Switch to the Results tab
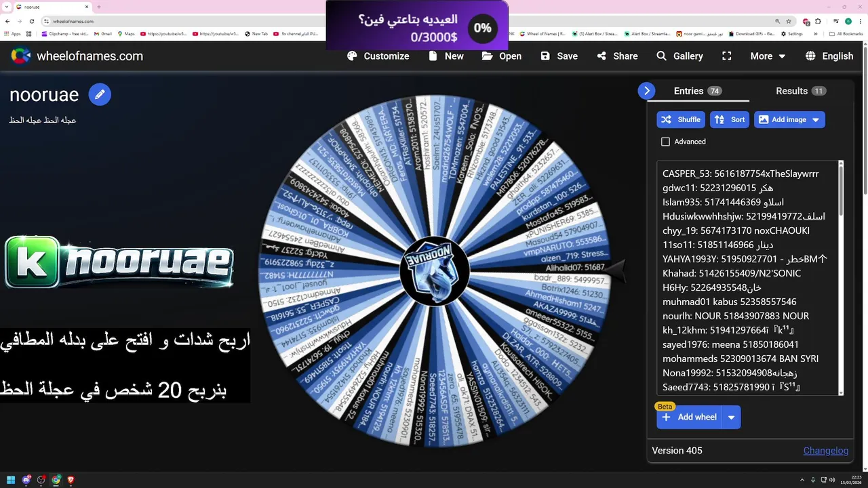This screenshot has width=868, height=488. [800, 91]
